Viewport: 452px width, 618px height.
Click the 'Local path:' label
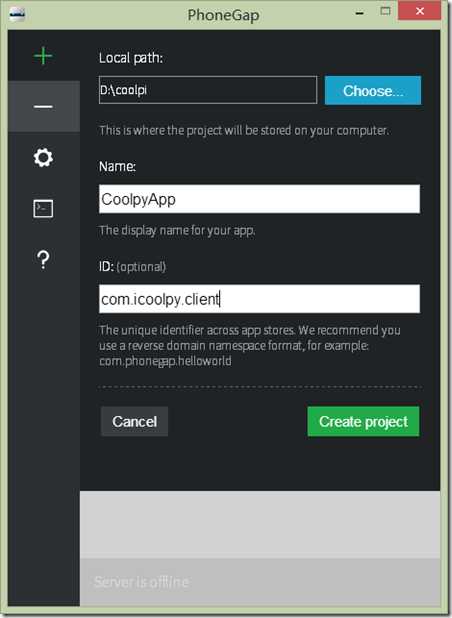pos(131,58)
